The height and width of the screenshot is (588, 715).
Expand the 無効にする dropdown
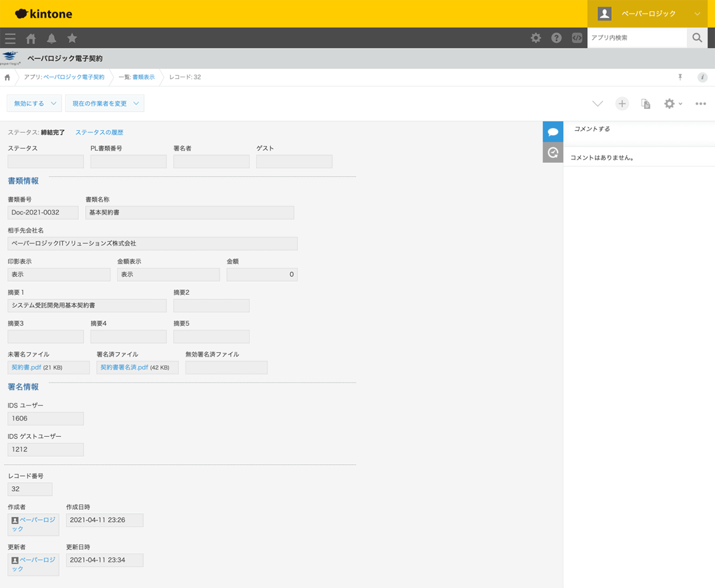coord(34,104)
